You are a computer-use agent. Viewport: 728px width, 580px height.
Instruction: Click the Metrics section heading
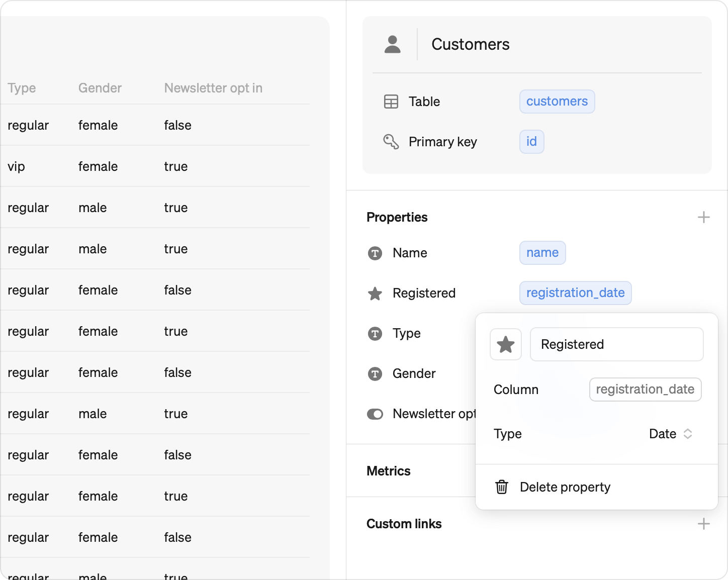388,471
